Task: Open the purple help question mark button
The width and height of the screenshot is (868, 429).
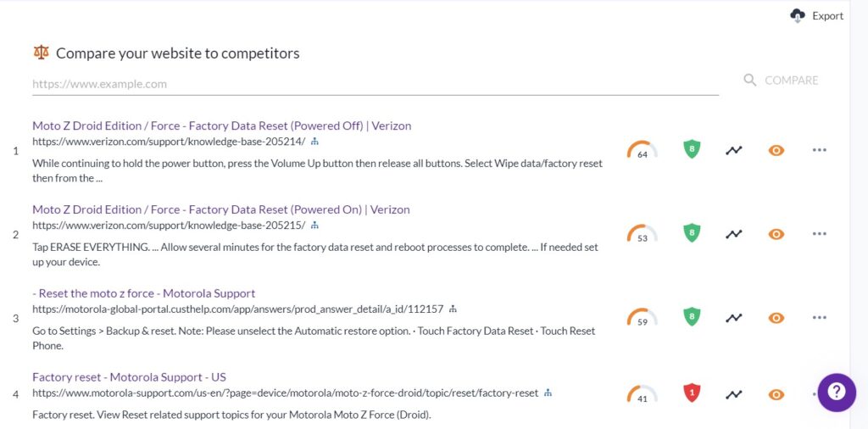Action: tap(837, 393)
